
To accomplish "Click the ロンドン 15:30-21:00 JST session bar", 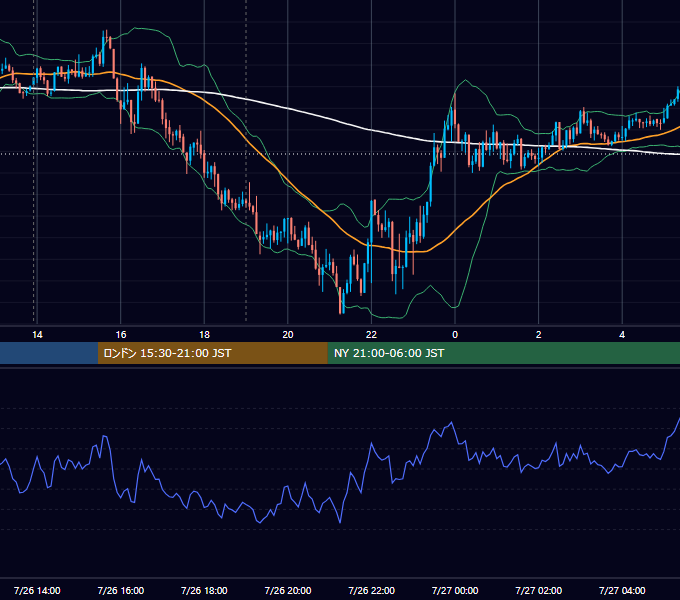I will point(212,353).
